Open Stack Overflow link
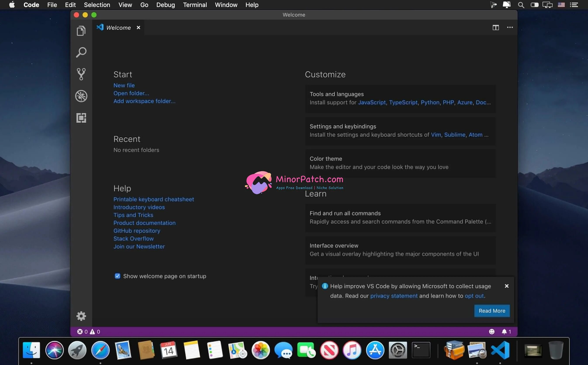 pyautogui.click(x=133, y=239)
